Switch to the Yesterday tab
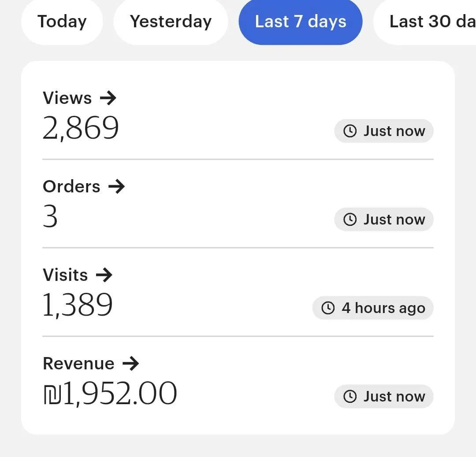The image size is (476, 457). click(x=171, y=22)
